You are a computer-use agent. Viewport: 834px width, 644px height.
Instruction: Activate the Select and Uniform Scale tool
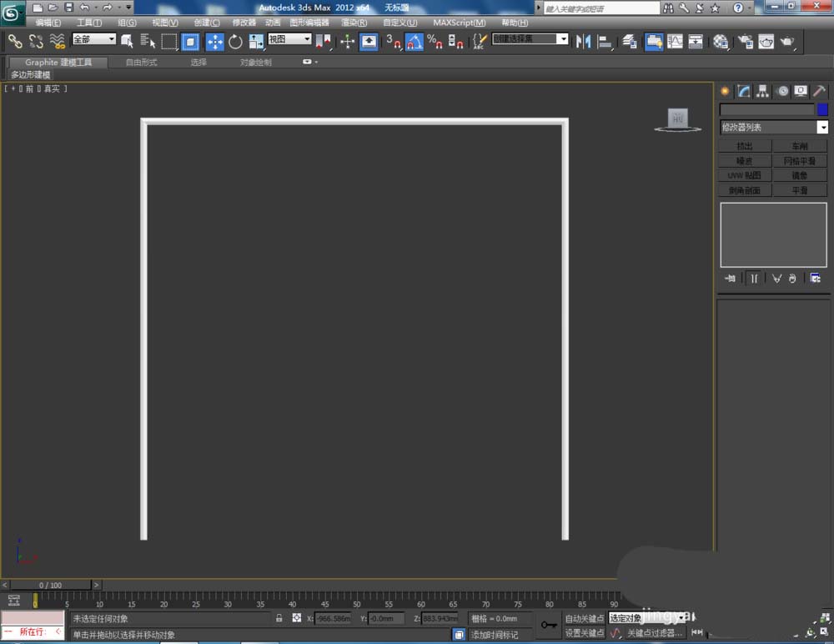(256, 42)
